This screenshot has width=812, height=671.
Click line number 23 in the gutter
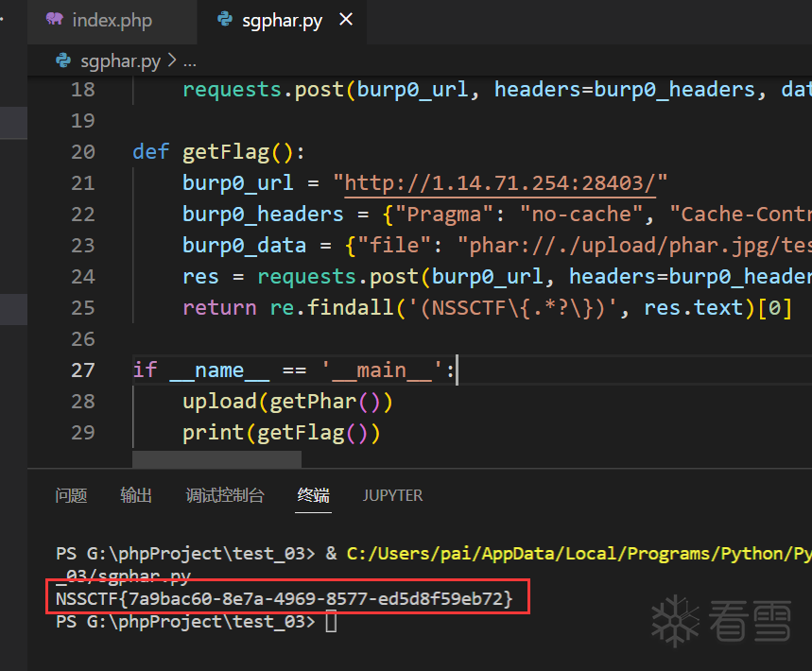click(83, 246)
